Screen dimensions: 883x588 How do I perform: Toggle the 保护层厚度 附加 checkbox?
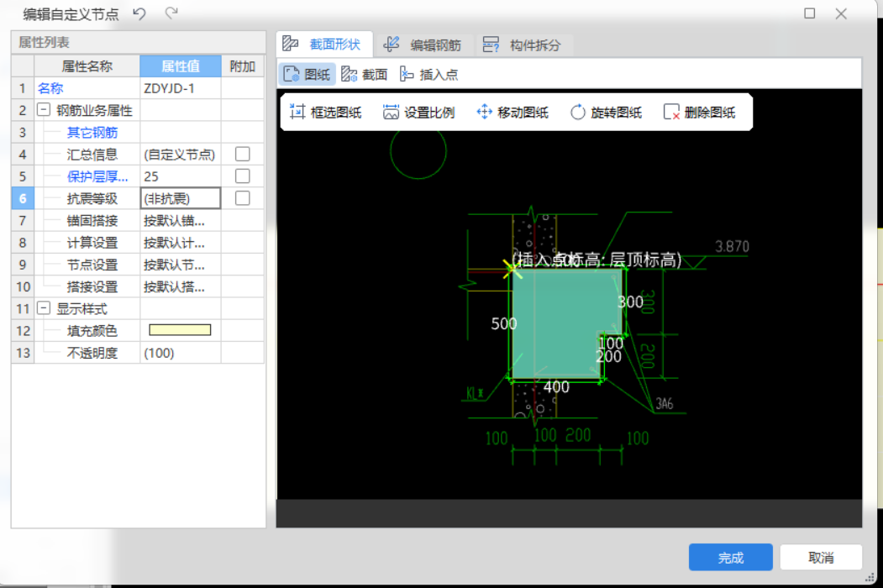pyautogui.click(x=243, y=176)
